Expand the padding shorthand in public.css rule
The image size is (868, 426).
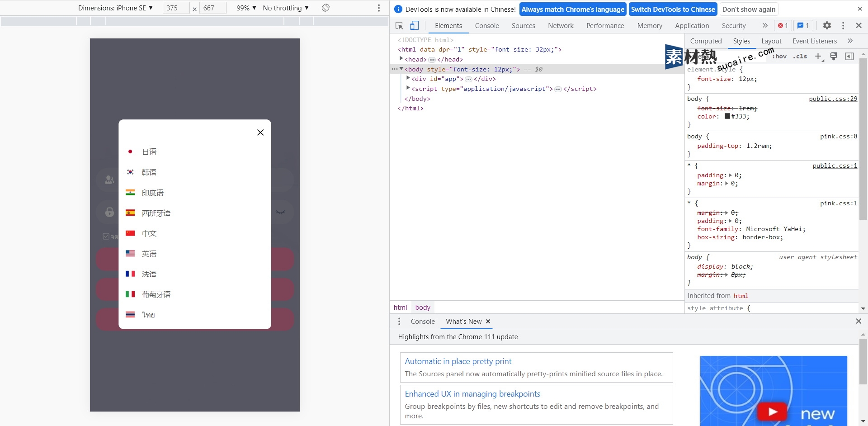(730, 175)
